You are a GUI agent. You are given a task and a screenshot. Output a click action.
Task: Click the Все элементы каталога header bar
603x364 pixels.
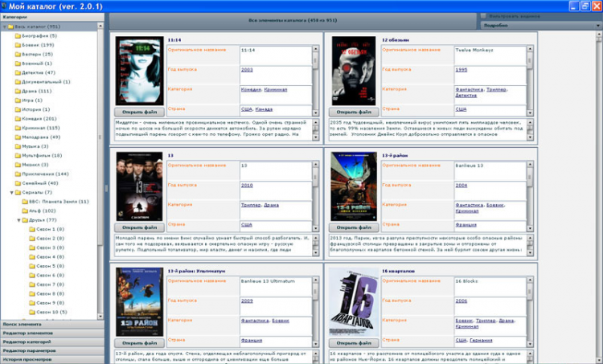(x=293, y=21)
